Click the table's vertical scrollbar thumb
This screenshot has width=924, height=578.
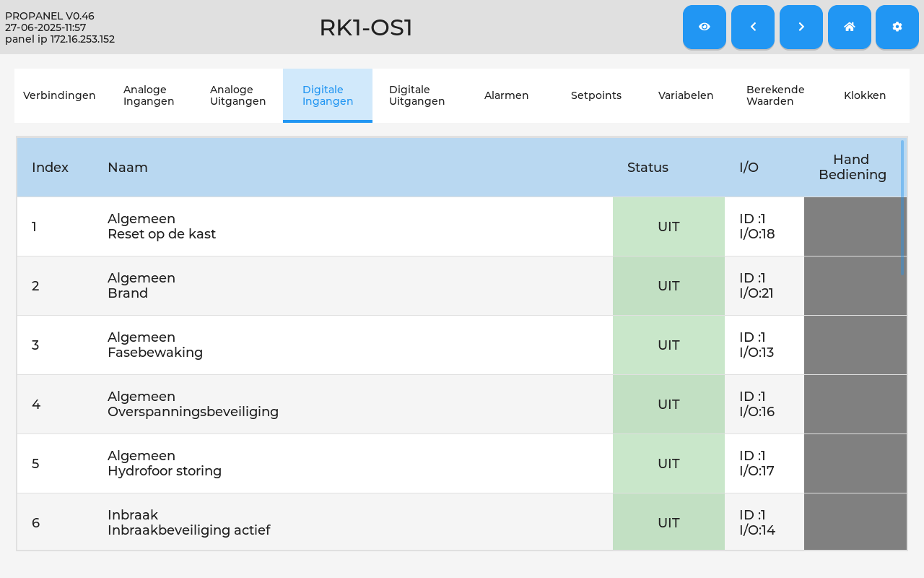902,207
